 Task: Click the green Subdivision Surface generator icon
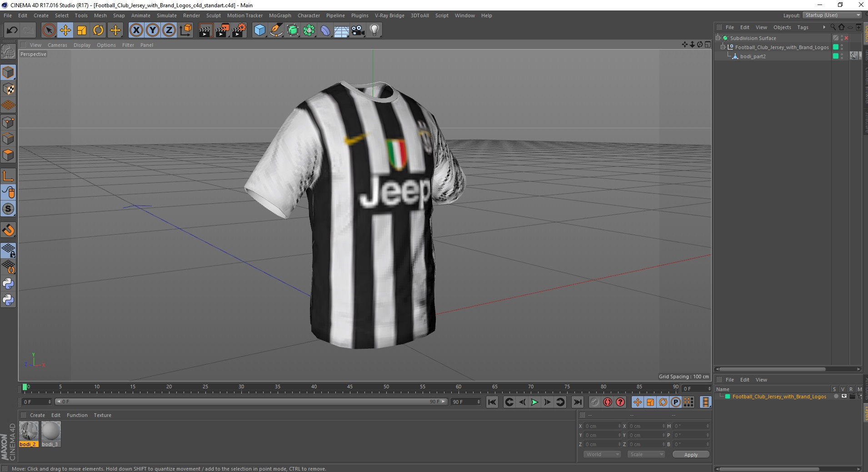(x=293, y=30)
